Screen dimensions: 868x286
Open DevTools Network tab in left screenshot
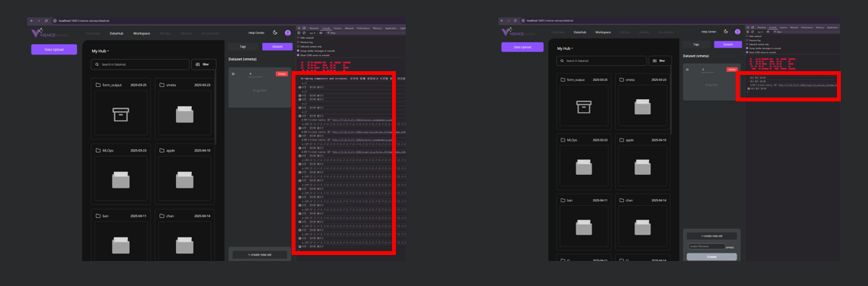[x=349, y=28]
